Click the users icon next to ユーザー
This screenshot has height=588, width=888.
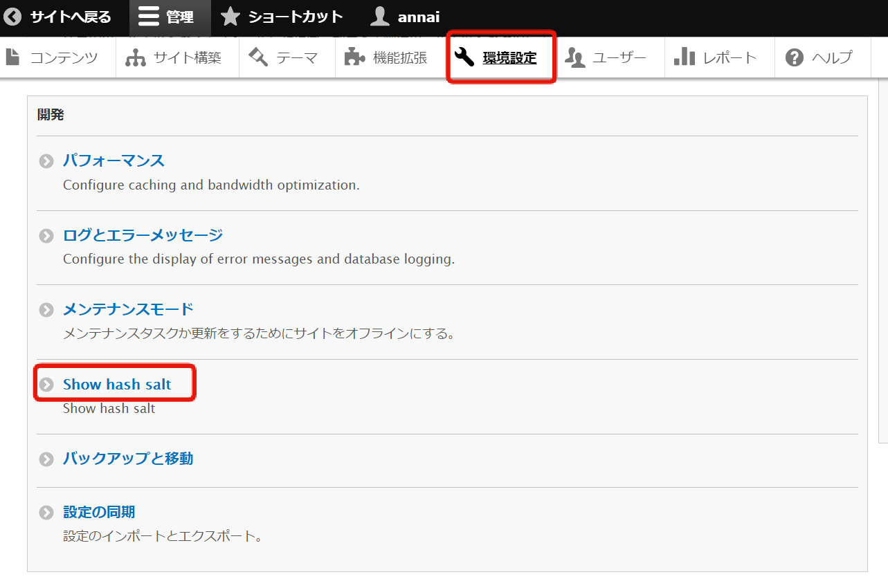click(576, 57)
